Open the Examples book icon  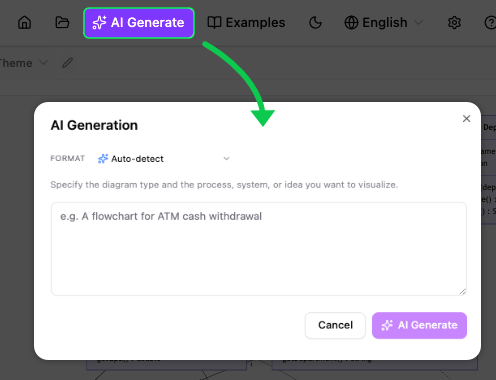click(x=214, y=23)
